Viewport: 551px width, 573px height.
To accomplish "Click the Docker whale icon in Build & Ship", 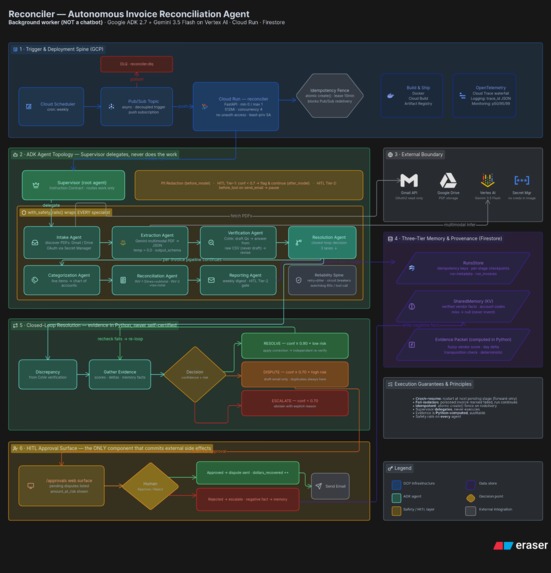I will [391, 96].
